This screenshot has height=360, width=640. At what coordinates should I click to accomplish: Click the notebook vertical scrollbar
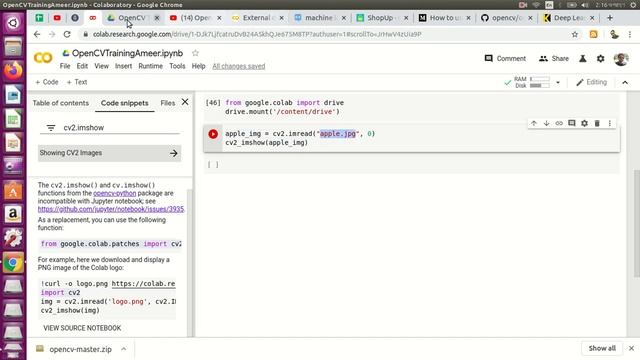pos(636,222)
